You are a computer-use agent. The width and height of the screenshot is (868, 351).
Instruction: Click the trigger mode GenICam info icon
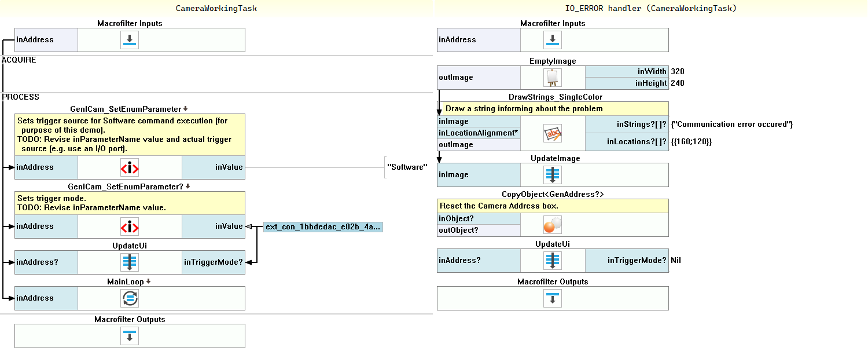tap(130, 226)
